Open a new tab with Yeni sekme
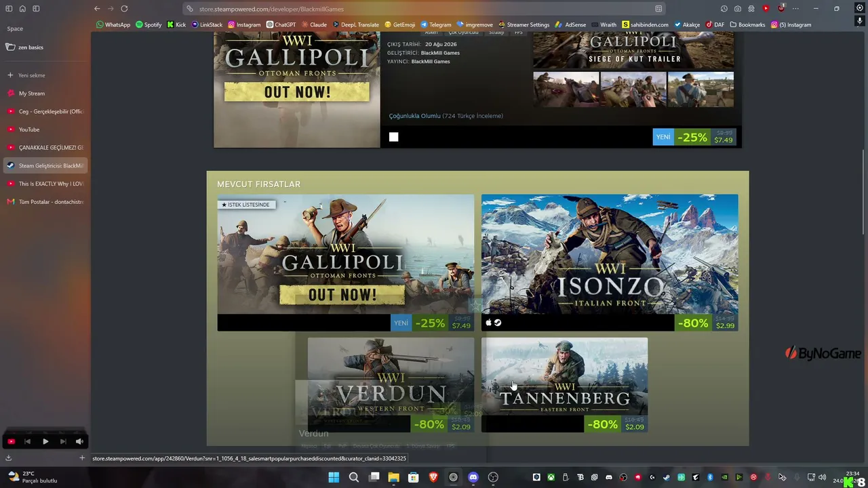The height and width of the screenshot is (488, 868). click(45, 75)
